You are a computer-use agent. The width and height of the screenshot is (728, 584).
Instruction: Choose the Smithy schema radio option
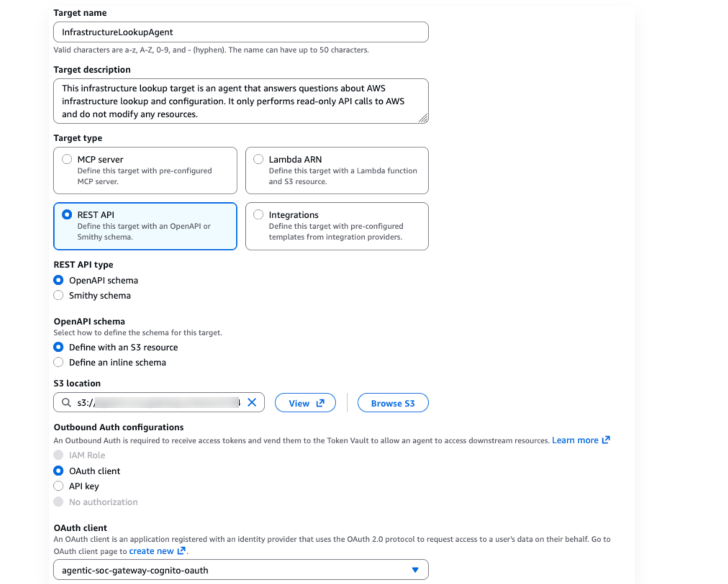point(58,296)
